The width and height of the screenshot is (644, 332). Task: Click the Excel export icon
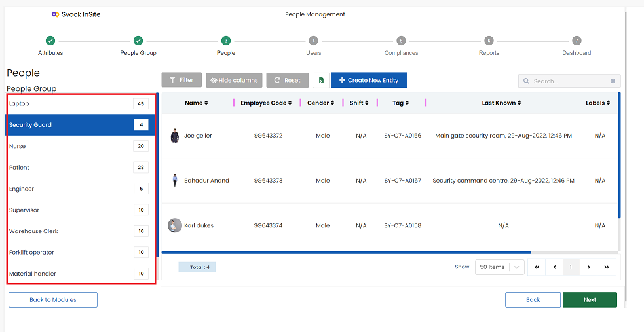[x=321, y=81]
